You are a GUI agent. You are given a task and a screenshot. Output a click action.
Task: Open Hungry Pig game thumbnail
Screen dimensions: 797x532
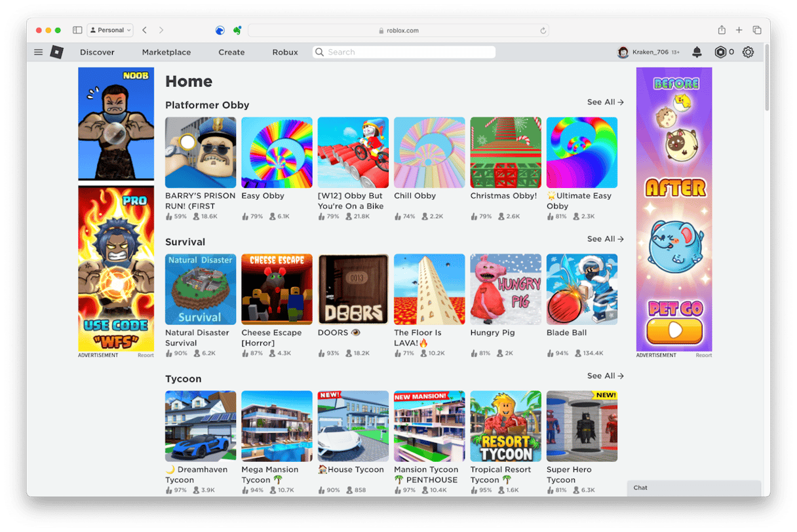(506, 290)
